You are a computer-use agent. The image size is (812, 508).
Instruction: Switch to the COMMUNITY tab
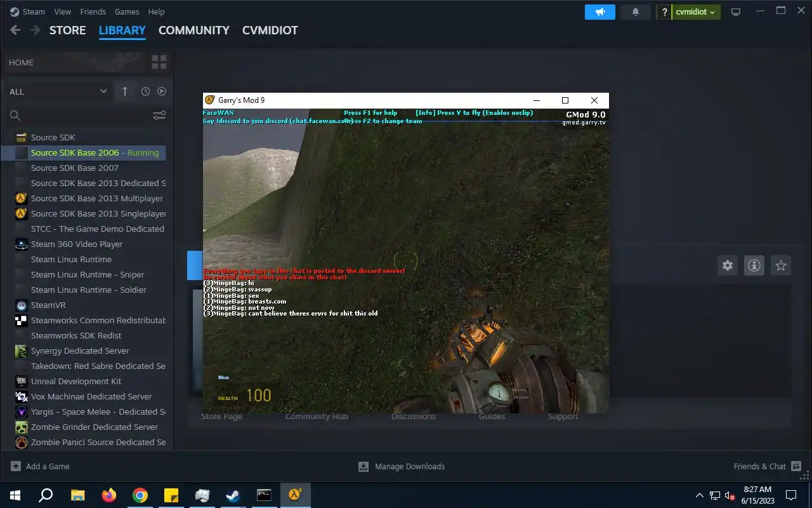pos(193,30)
